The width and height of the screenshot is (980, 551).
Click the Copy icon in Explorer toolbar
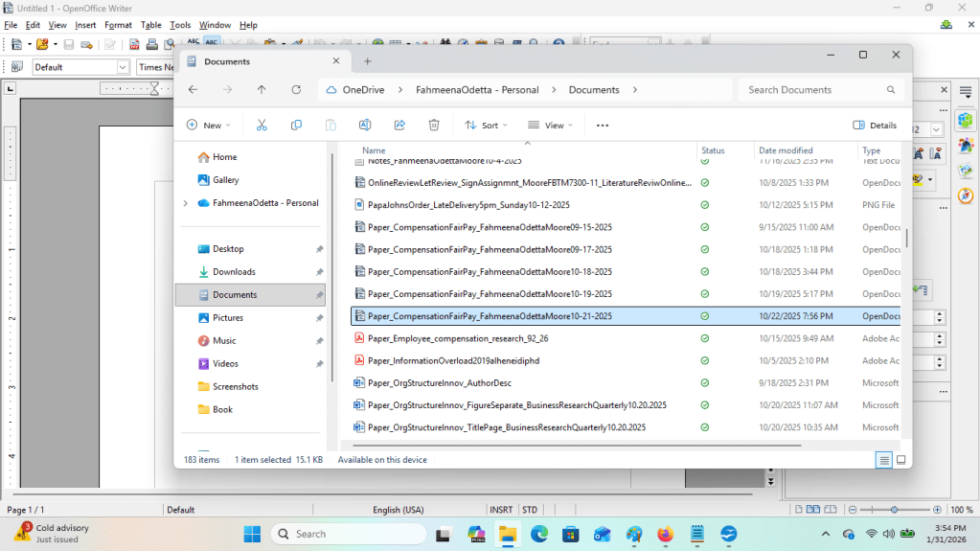click(296, 126)
